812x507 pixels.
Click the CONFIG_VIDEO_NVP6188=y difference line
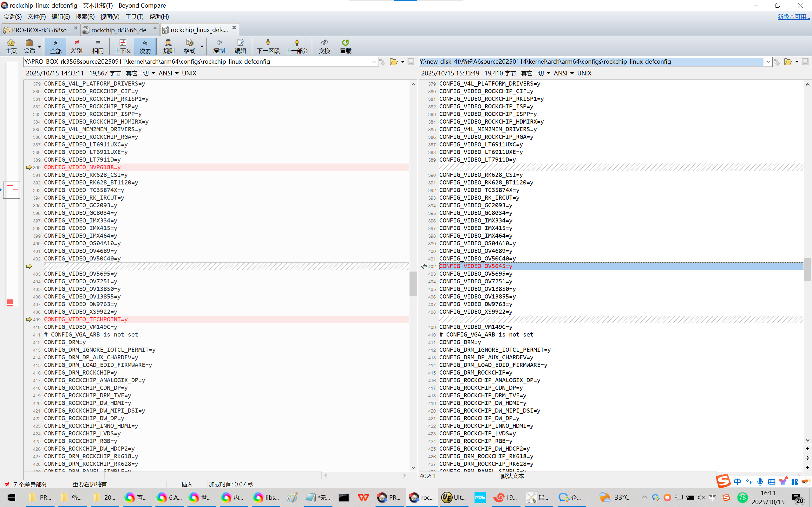pos(82,167)
